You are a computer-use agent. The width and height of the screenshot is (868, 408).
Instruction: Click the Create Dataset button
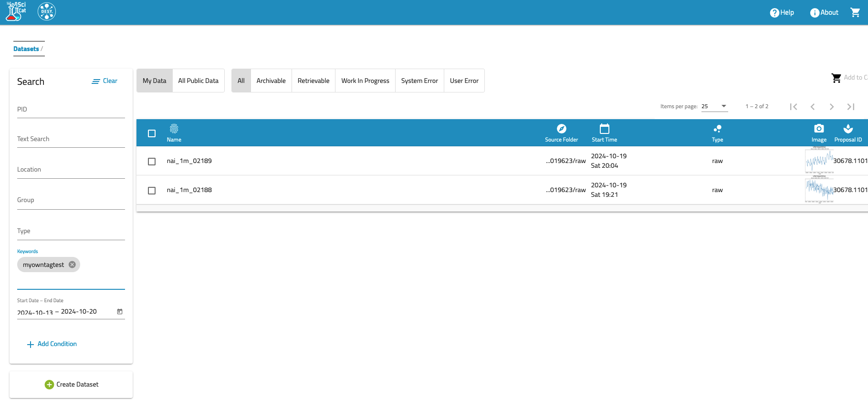point(71,385)
